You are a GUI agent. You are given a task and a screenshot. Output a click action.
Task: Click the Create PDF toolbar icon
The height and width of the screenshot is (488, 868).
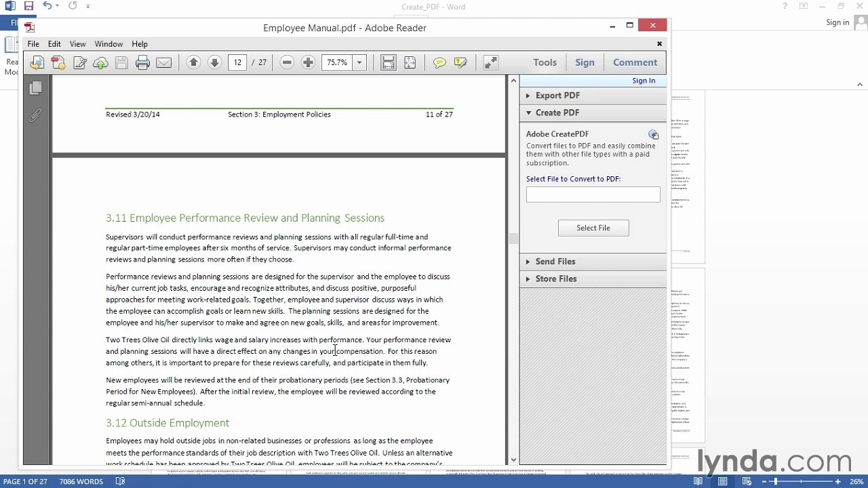pos(58,62)
